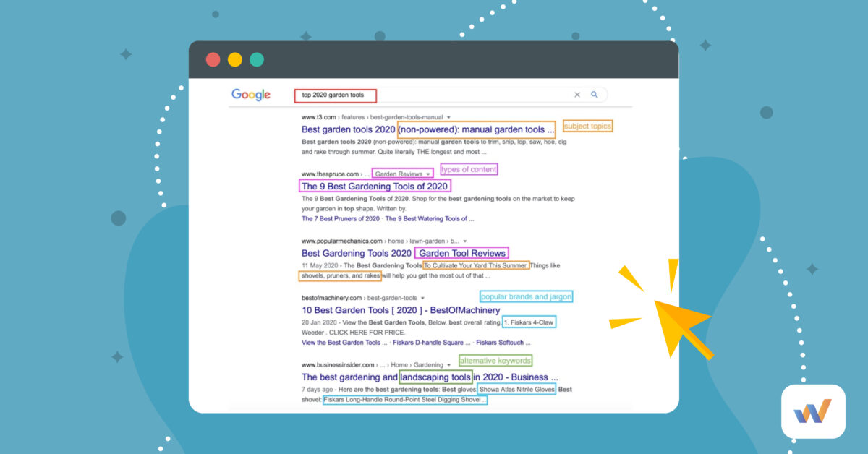Click the magnifying glass search icon
This screenshot has height=454, width=868.
click(x=595, y=95)
